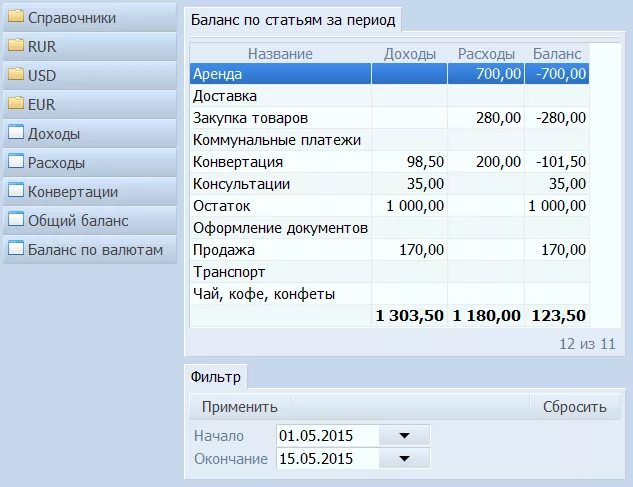
Task: Select the Консультации row
Action: point(389,184)
